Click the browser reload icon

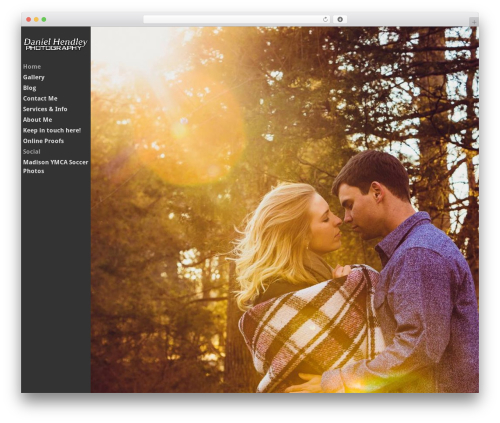tap(325, 19)
